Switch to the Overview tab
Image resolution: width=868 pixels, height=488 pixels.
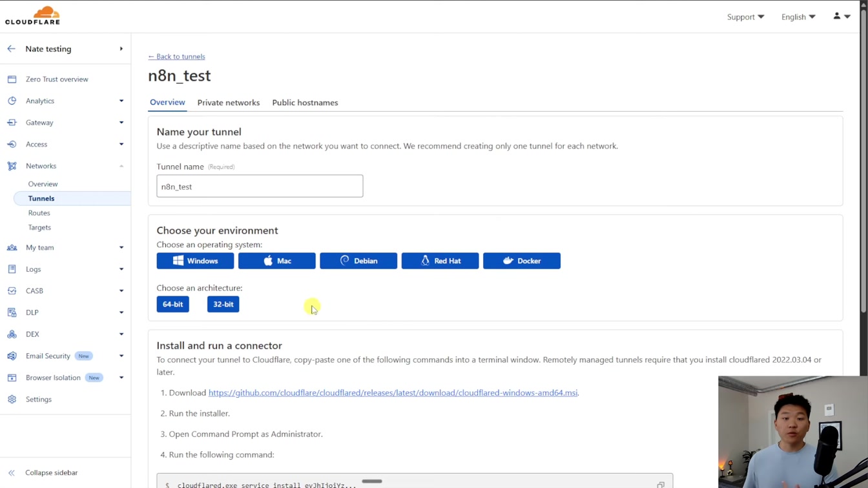point(167,102)
